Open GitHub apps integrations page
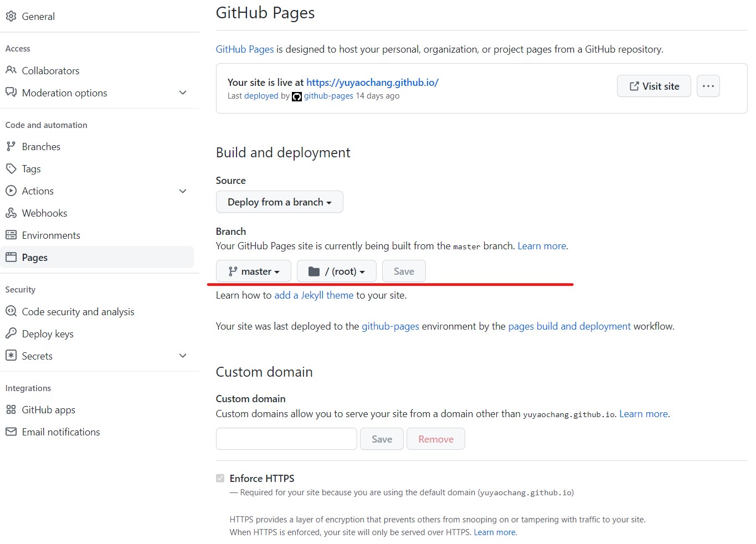The width and height of the screenshot is (756, 544). point(97,409)
